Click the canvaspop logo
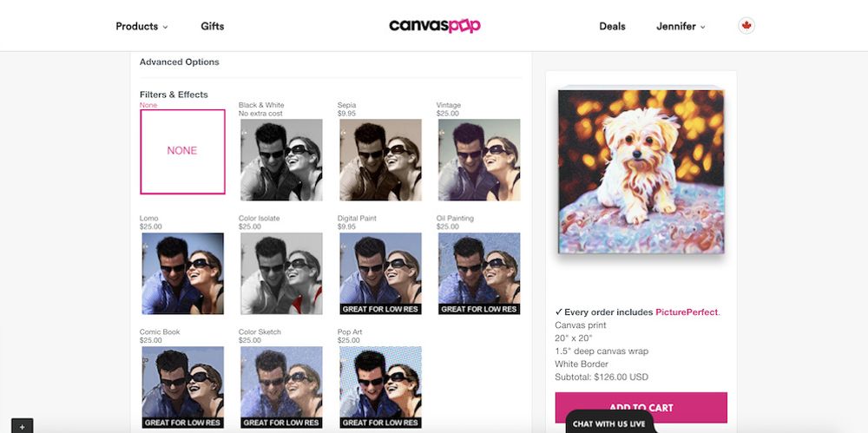868x433 pixels. point(435,26)
